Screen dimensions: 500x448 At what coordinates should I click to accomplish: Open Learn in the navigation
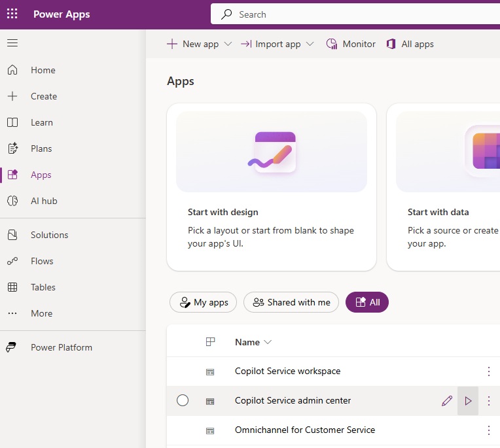[42, 122]
